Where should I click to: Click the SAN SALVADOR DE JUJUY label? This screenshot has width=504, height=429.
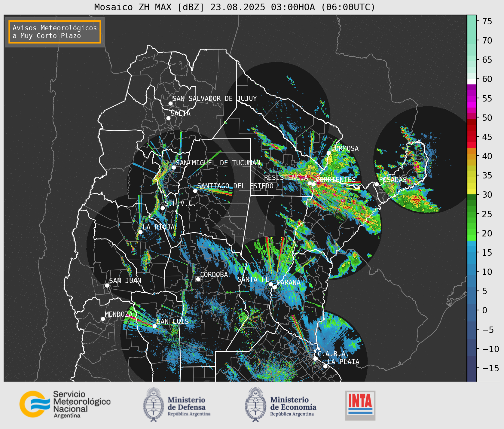pos(215,99)
